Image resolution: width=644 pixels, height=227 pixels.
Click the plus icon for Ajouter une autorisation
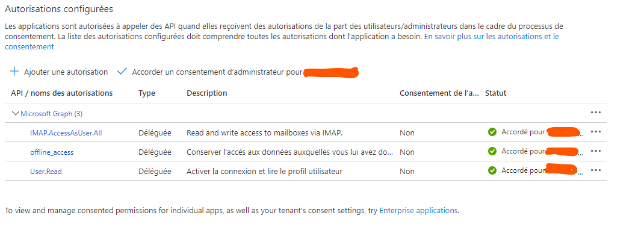[x=14, y=72]
